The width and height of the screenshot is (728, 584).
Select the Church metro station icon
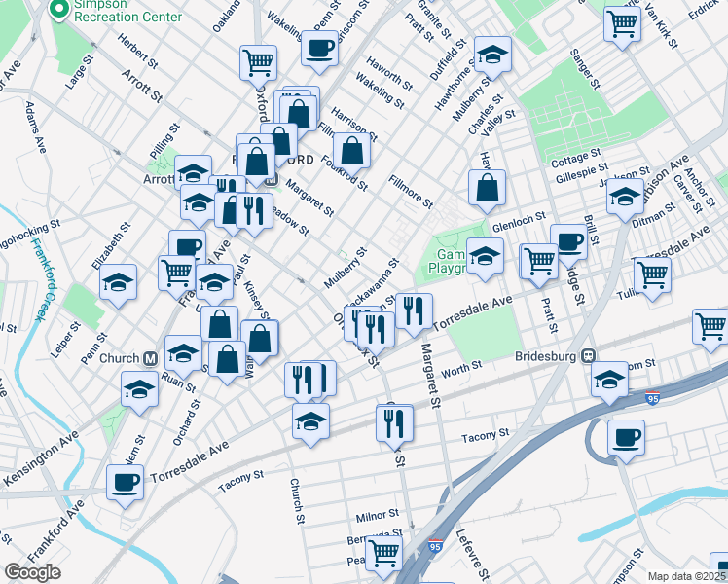(150, 359)
